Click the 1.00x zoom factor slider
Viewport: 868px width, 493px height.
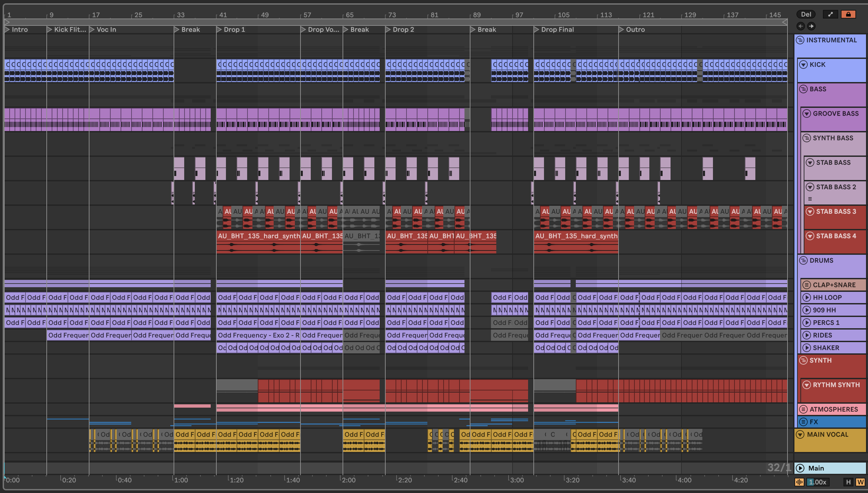click(817, 482)
